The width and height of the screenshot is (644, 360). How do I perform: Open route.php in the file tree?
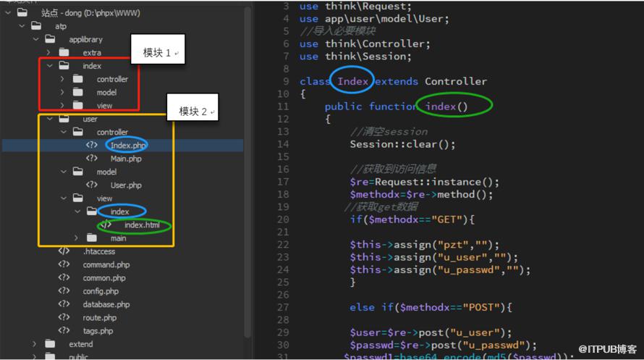[x=99, y=317]
